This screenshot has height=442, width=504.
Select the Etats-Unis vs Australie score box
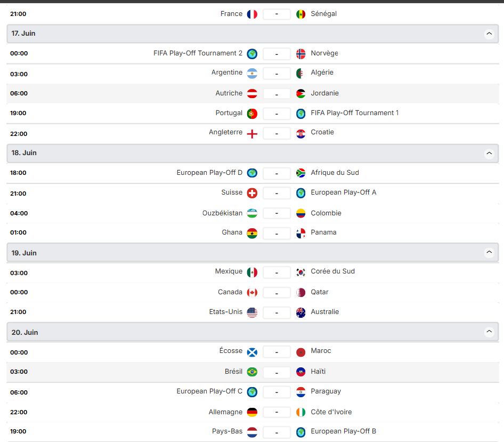point(277,312)
